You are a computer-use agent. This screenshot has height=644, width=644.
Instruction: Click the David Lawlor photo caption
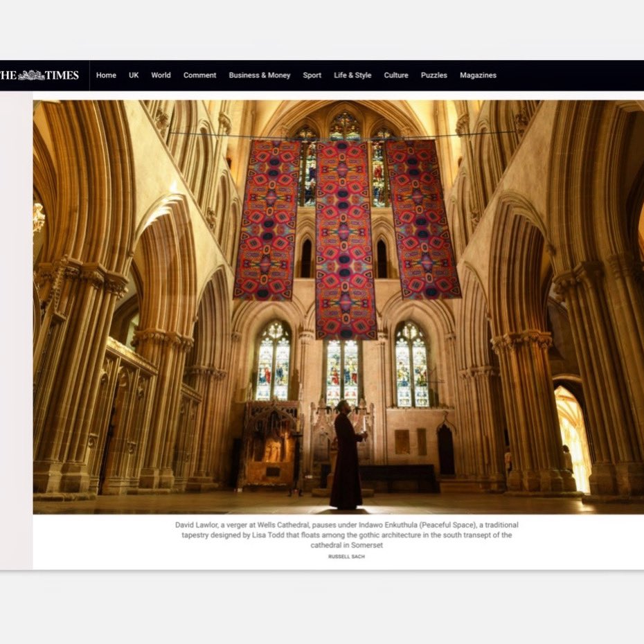(x=347, y=535)
